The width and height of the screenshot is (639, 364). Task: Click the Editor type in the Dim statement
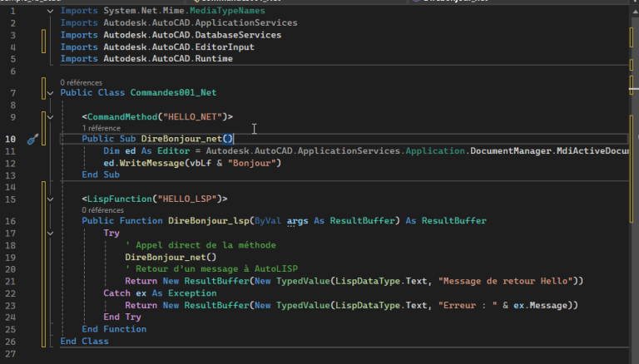click(174, 151)
